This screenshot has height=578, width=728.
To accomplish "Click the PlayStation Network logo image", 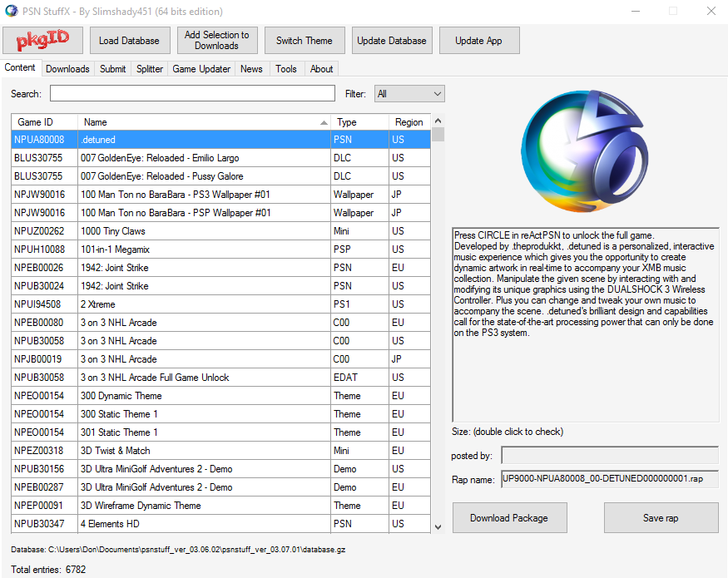I will [585, 151].
